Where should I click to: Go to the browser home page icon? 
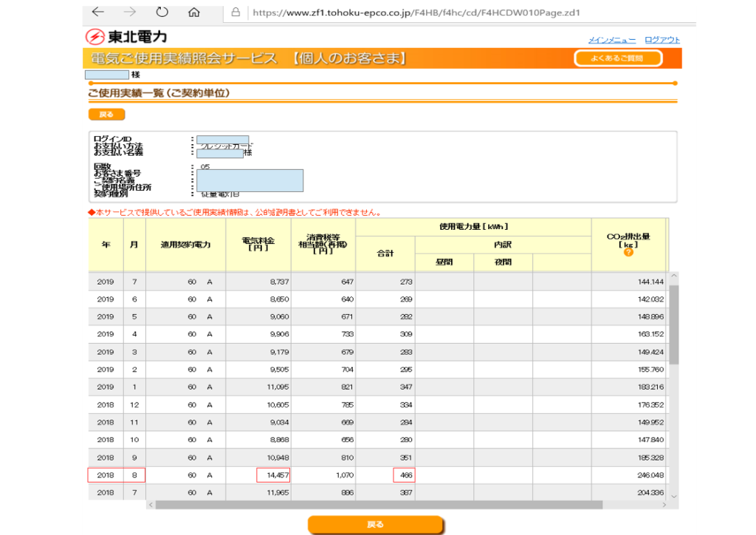pyautogui.click(x=194, y=13)
